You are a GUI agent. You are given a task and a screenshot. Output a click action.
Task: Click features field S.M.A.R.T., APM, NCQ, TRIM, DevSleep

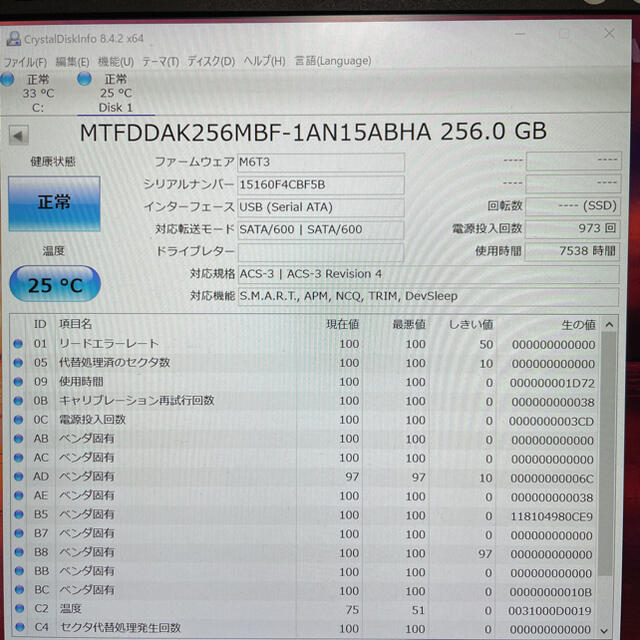pyautogui.click(x=428, y=296)
